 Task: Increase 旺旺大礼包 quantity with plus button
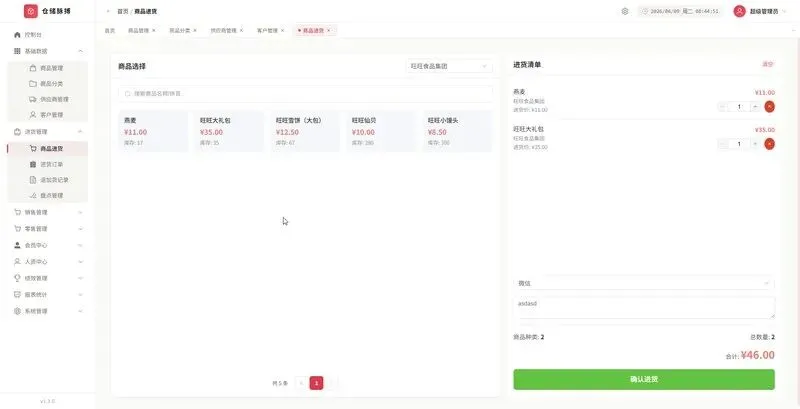755,144
